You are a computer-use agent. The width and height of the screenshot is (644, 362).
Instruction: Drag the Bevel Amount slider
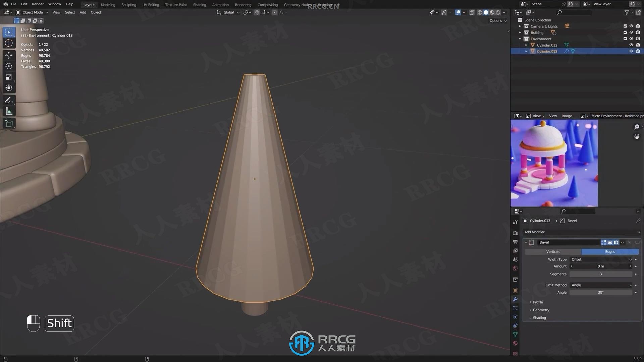click(x=601, y=266)
